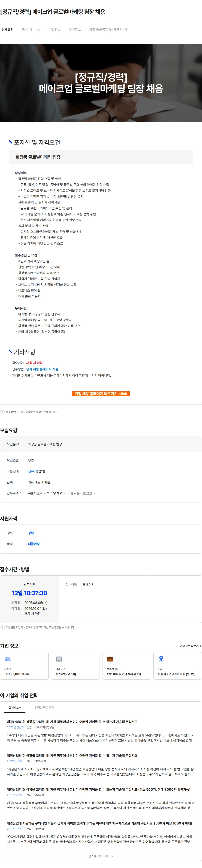Switch to 기업정보 tab
Image resolution: width=202 pixels, height=868 pixels.
point(54,30)
